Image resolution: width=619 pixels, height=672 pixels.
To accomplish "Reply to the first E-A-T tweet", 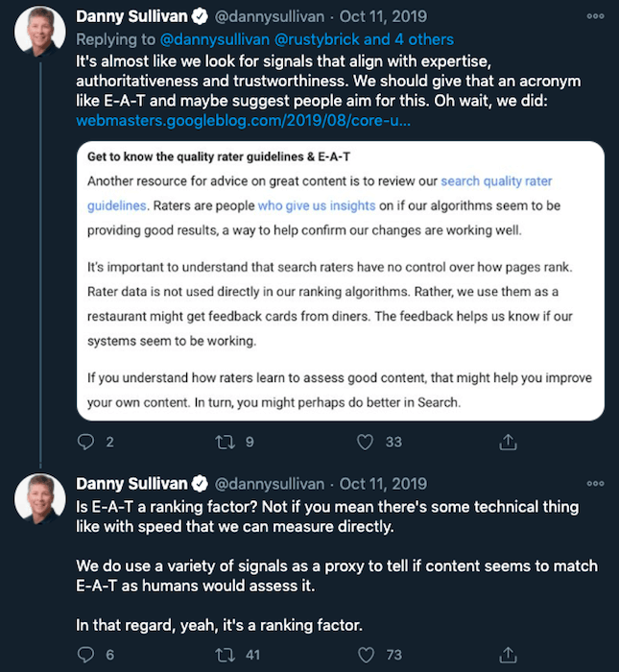I will pyautogui.click(x=85, y=442).
